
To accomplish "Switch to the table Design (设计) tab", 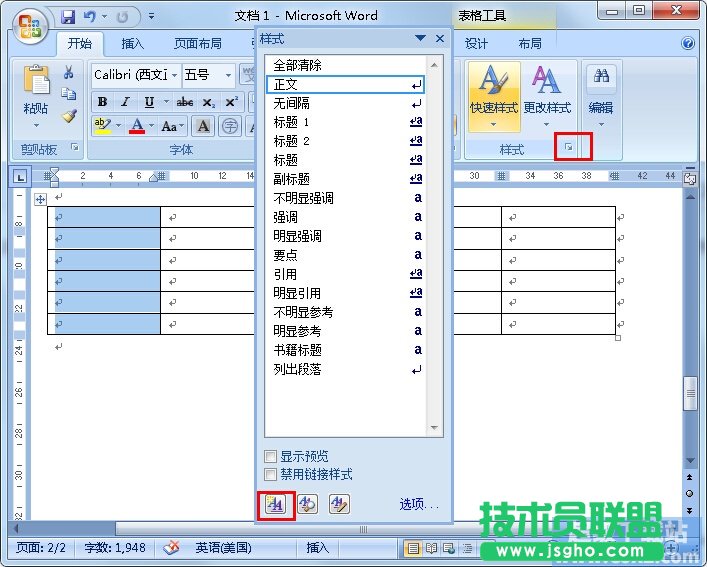I will (x=476, y=43).
